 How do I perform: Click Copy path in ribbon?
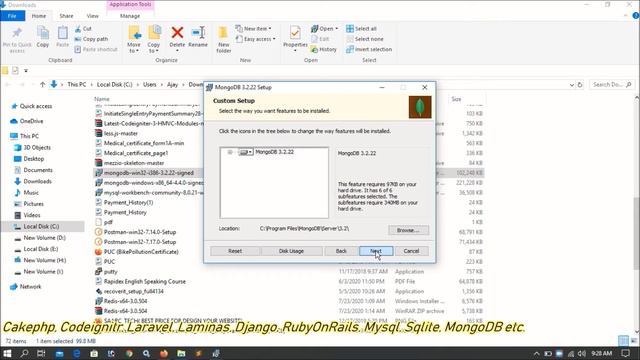coord(91,39)
